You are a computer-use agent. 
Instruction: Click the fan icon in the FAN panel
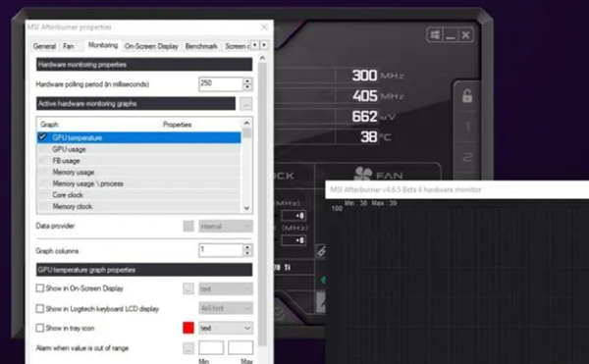(363, 174)
